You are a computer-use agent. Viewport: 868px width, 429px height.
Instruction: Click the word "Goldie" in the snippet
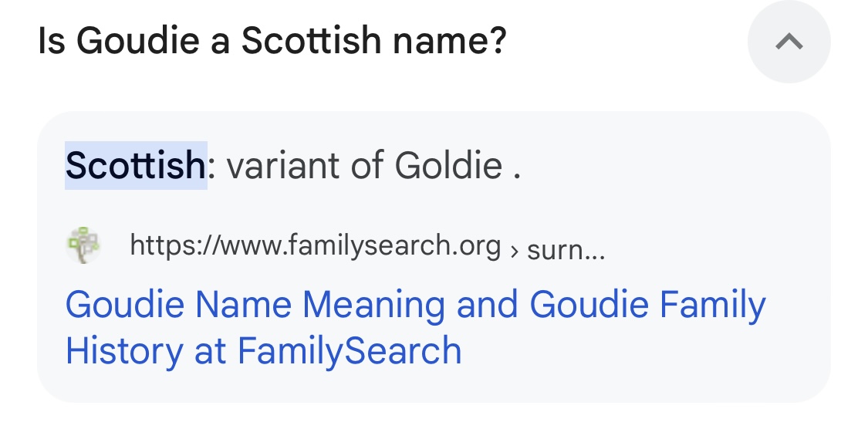pyautogui.click(x=448, y=165)
